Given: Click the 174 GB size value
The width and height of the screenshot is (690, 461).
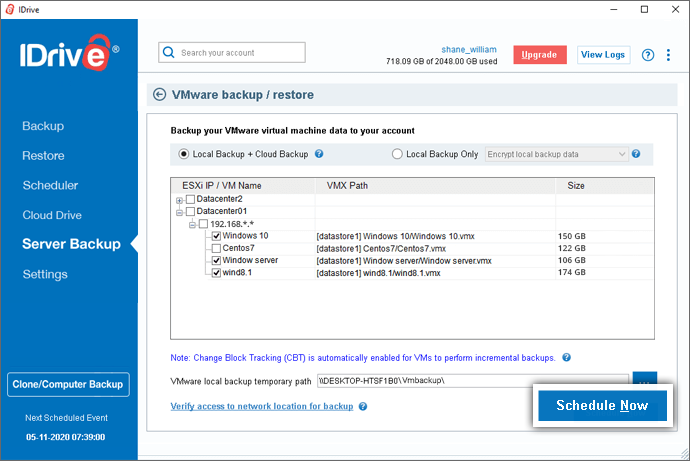Looking at the screenshot, I should pos(572,272).
